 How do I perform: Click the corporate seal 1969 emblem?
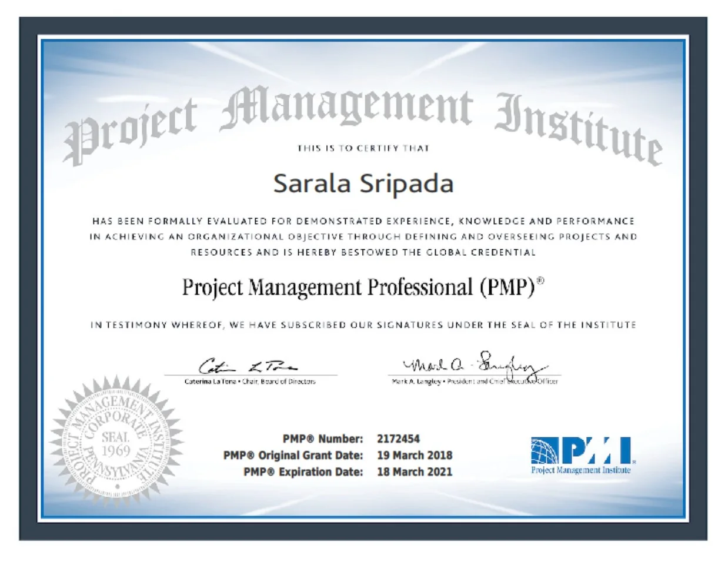[116, 441]
